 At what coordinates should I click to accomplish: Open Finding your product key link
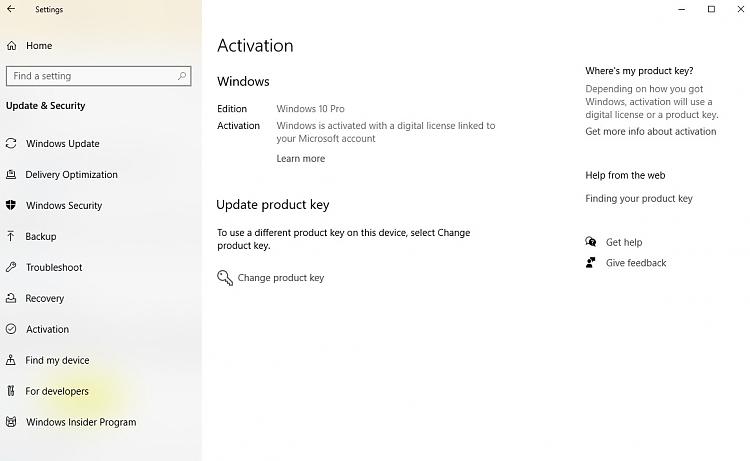point(639,198)
